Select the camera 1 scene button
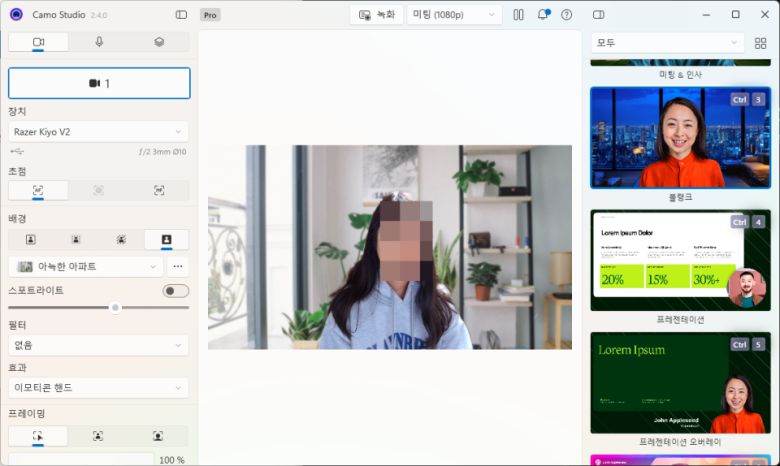780x466 pixels. pos(99,83)
